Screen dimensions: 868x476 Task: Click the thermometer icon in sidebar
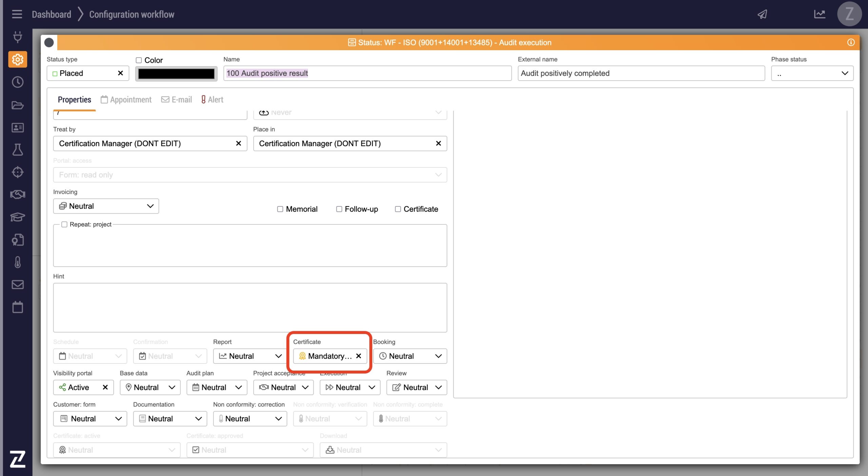click(18, 262)
